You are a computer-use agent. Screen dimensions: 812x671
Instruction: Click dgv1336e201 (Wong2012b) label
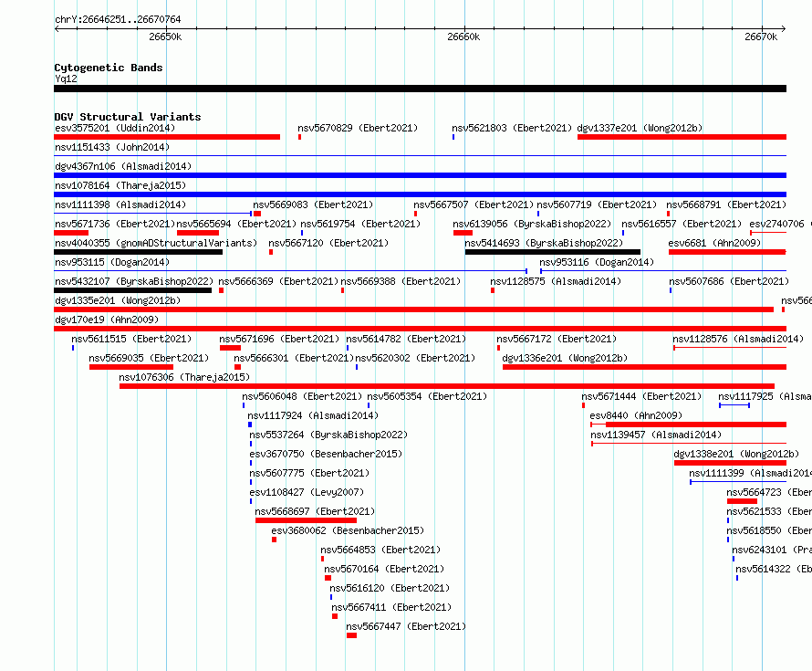pyautogui.click(x=565, y=358)
